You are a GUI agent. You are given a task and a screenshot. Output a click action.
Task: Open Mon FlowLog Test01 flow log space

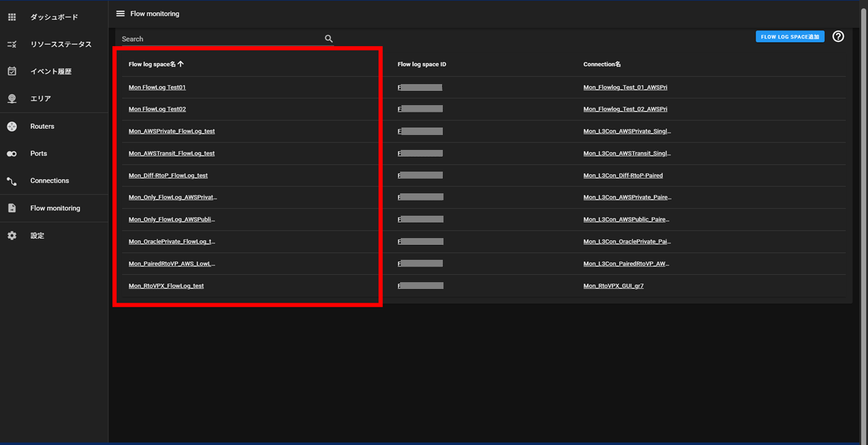157,88
